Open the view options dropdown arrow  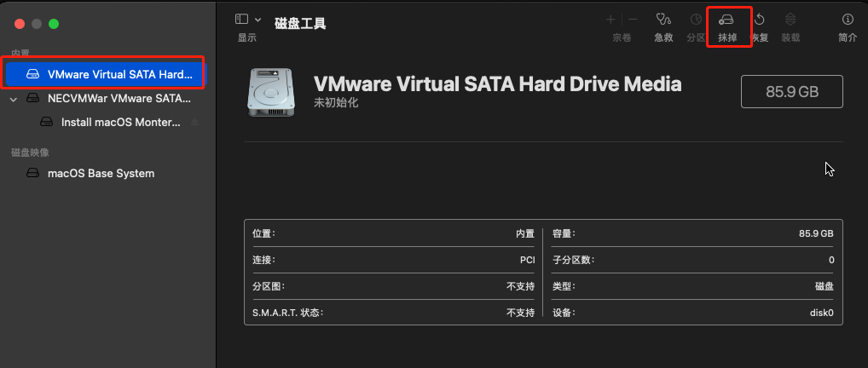pyautogui.click(x=258, y=20)
